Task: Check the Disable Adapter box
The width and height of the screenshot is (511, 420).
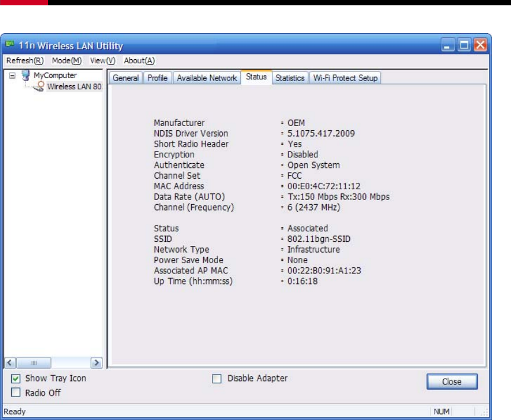Action: (x=217, y=379)
